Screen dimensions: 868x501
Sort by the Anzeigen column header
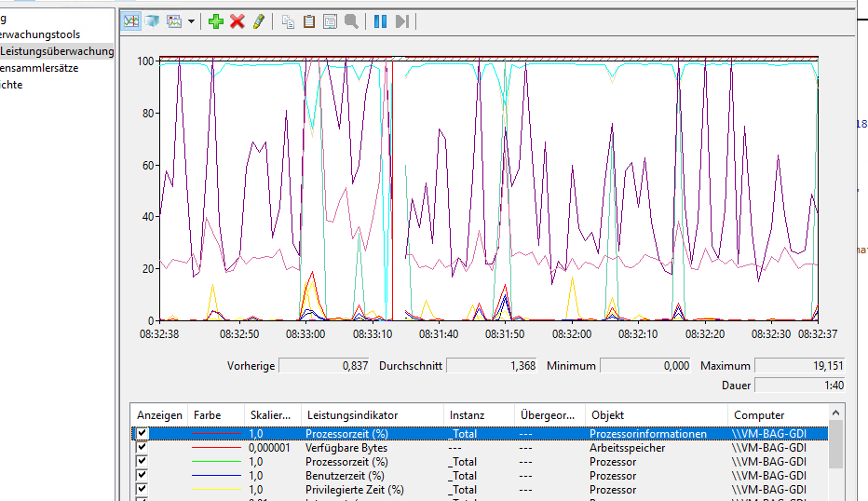[159, 415]
